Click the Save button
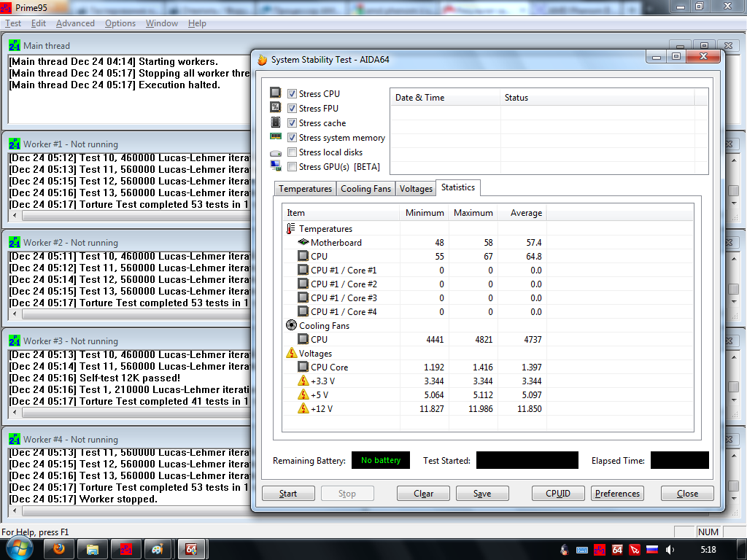The width and height of the screenshot is (747, 560). click(482, 494)
